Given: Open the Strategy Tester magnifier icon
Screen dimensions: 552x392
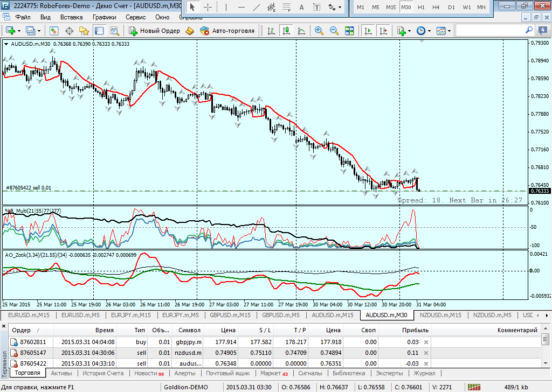Looking at the screenshot, I should [114, 31].
